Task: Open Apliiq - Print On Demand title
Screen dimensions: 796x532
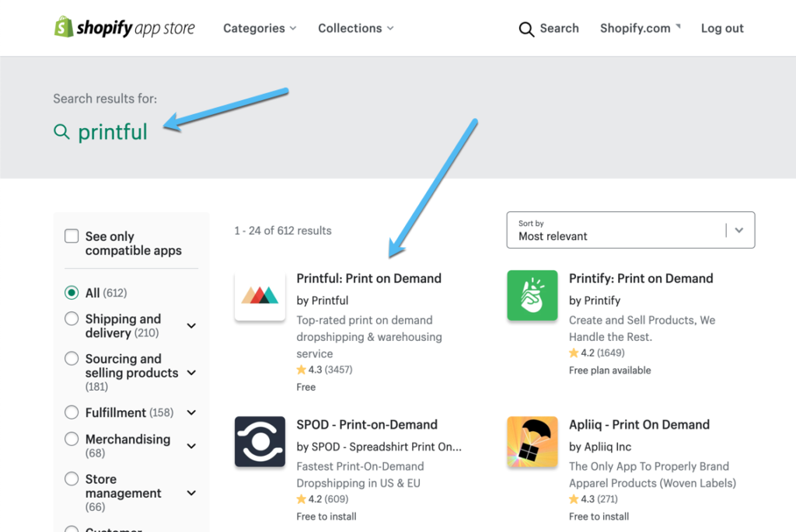Action: 639,425
